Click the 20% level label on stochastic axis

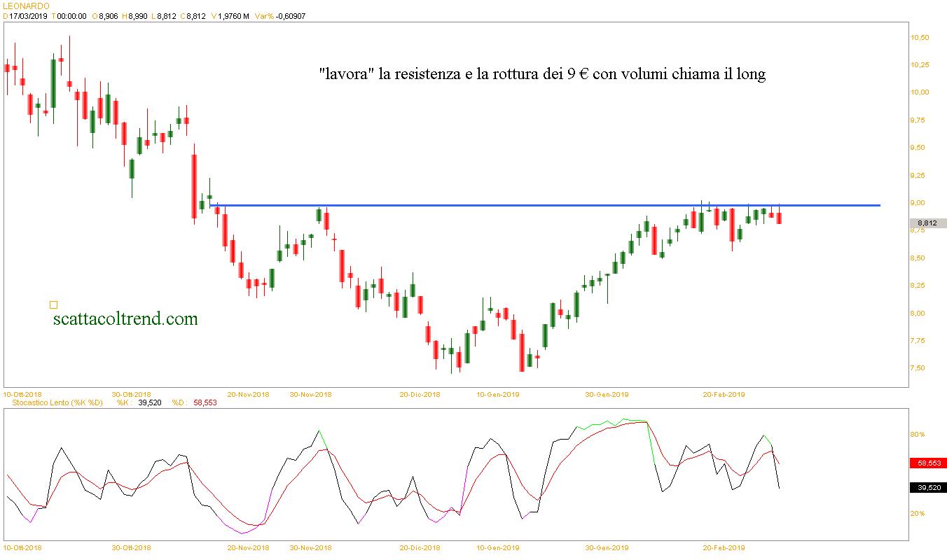click(x=917, y=513)
